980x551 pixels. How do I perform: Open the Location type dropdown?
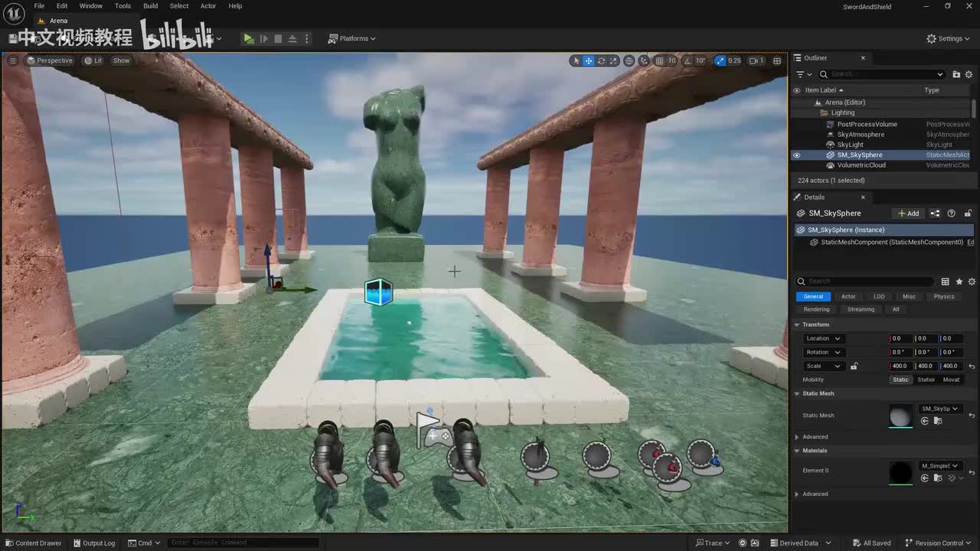pyautogui.click(x=822, y=338)
